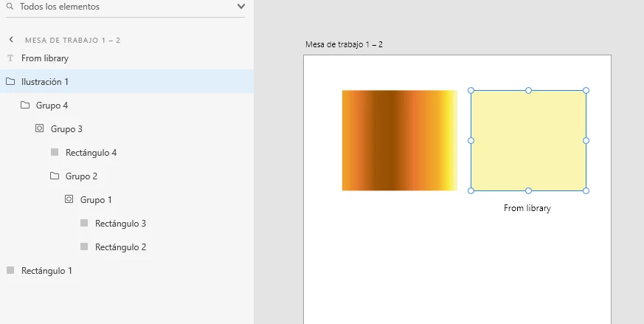This screenshot has height=324, width=644.
Task: Click the From library caption on artboard
Action: (x=527, y=208)
